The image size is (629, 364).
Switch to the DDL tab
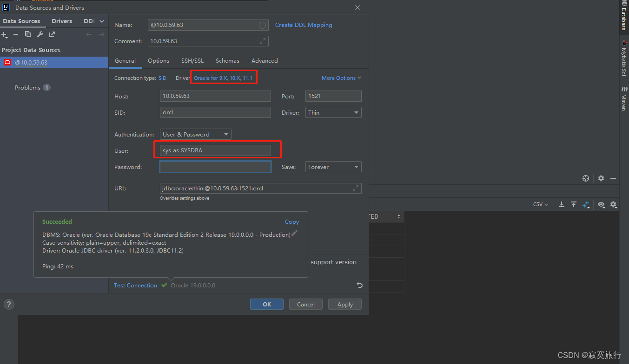[89, 21]
